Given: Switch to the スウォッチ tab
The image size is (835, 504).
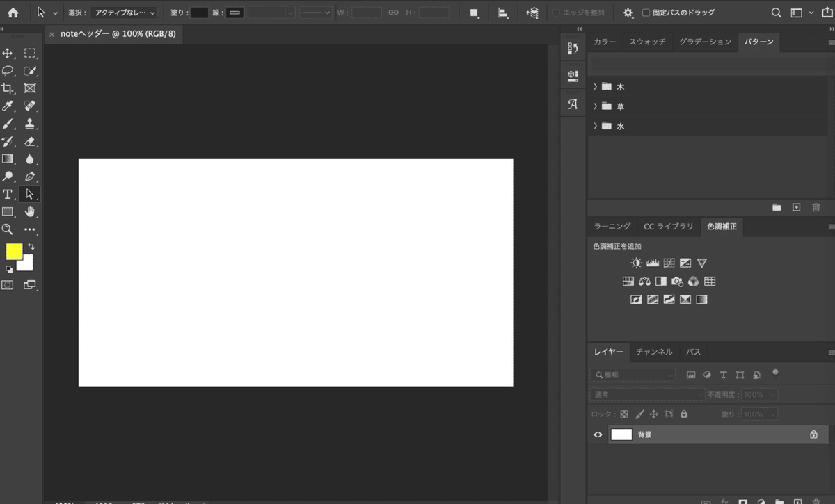Looking at the screenshot, I should point(647,42).
